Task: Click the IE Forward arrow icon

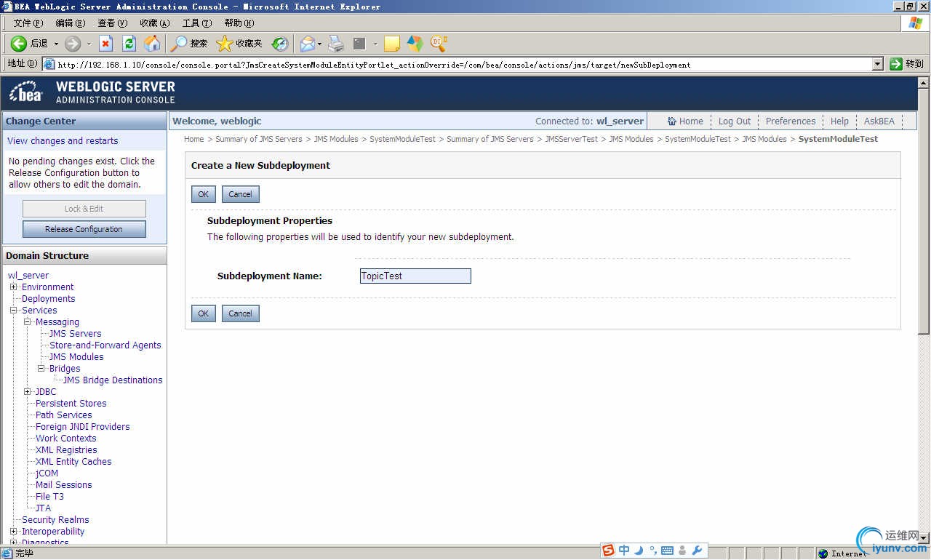Action: tap(73, 44)
